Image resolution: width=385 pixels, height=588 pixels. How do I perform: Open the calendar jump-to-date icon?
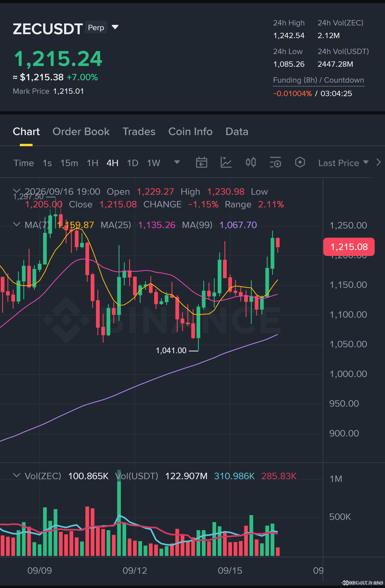coord(201,162)
